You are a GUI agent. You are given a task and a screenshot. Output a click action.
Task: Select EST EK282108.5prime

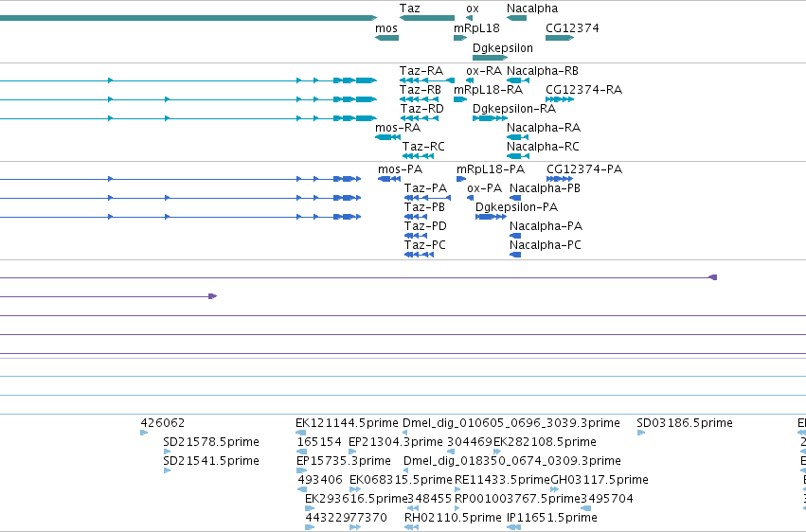point(545,442)
